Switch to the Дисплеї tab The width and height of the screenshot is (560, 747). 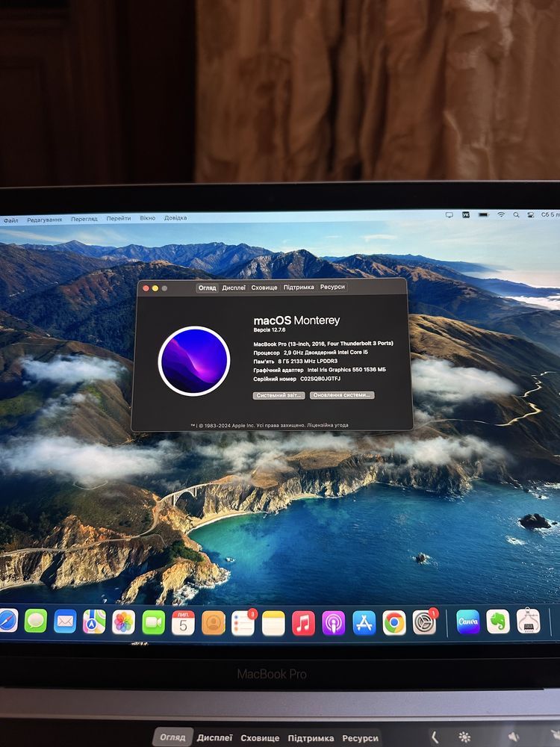[234, 288]
